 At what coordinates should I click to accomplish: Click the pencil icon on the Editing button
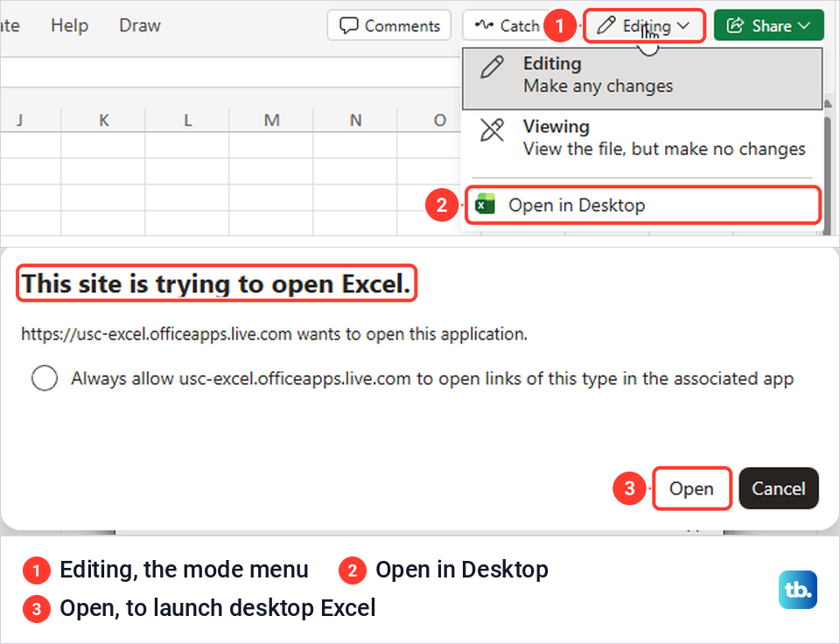tap(605, 25)
